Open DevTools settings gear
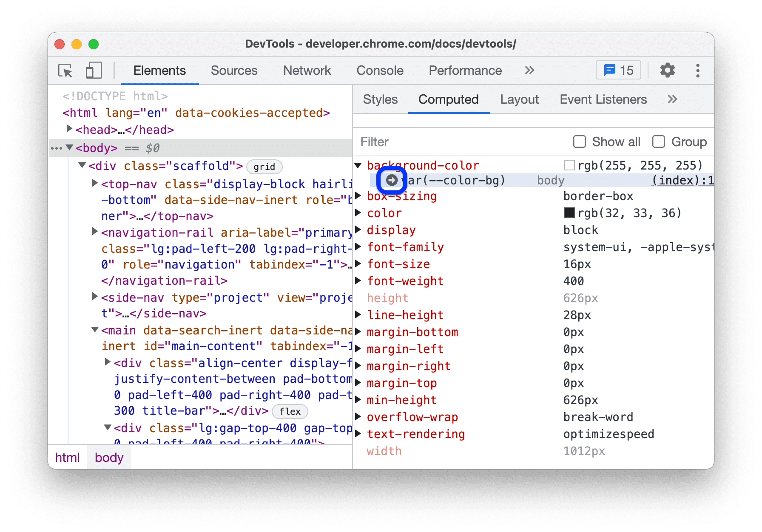Image resolution: width=762 pixels, height=532 pixels. click(667, 71)
